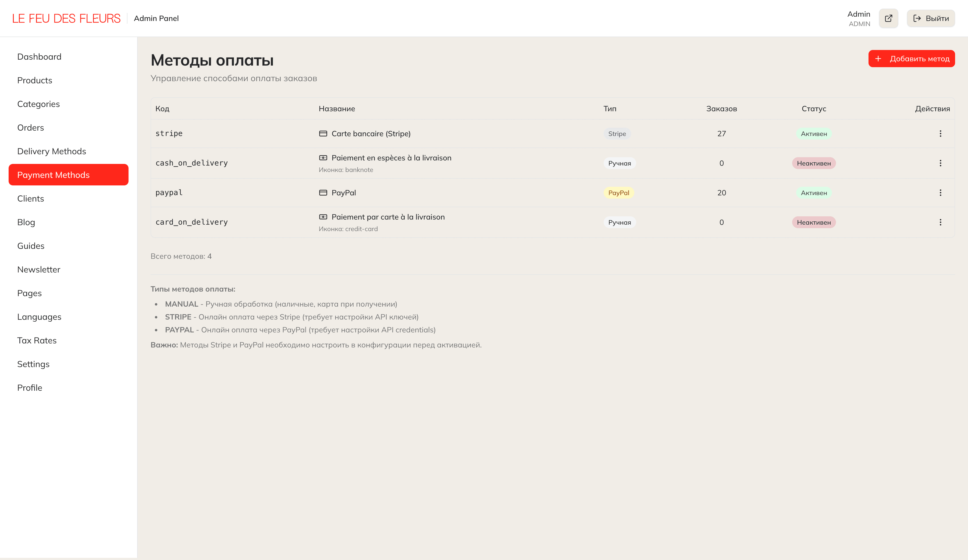Toggle Неактивен status on card_on_delivery
This screenshot has height=560, width=968.
(814, 222)
